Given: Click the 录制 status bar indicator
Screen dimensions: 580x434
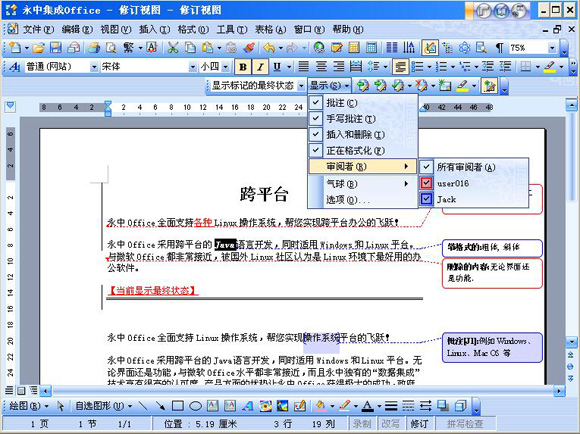Looking at the screenshot, I should pyautogui.click(x=361, y=424).
